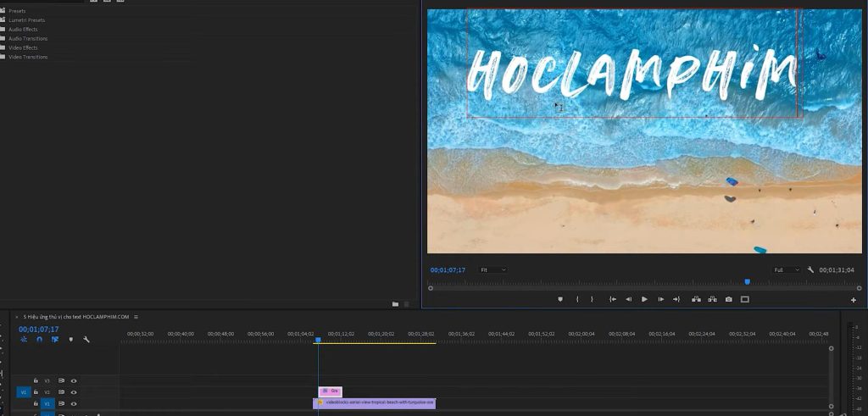Open the Fit zoom level dropdown
The image size is (868, 416).
[x=493, y=270]
